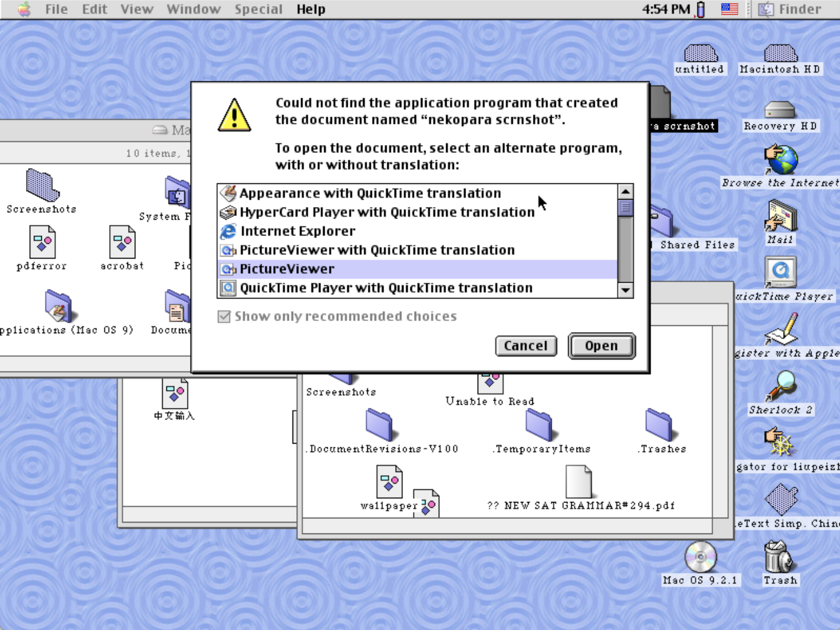Click the Open button in dialog
The image size is (840, 630).
tap(601, 345)
